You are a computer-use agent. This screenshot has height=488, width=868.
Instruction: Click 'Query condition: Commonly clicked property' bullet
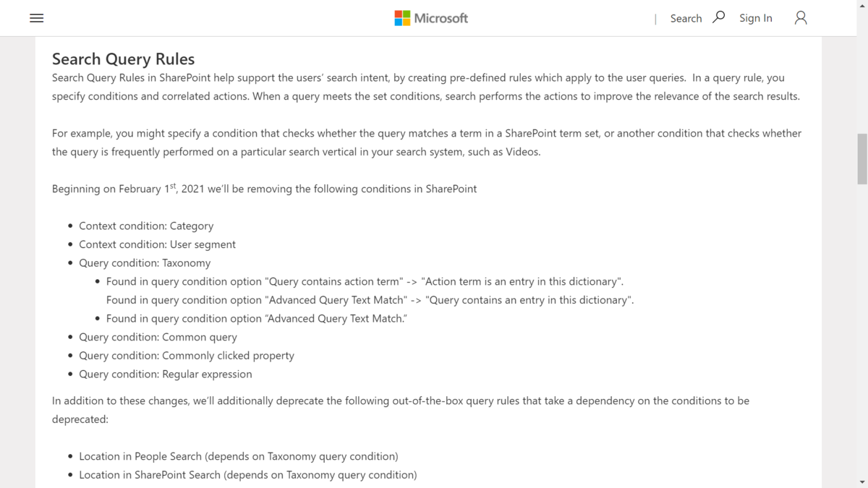click(187, 356)
